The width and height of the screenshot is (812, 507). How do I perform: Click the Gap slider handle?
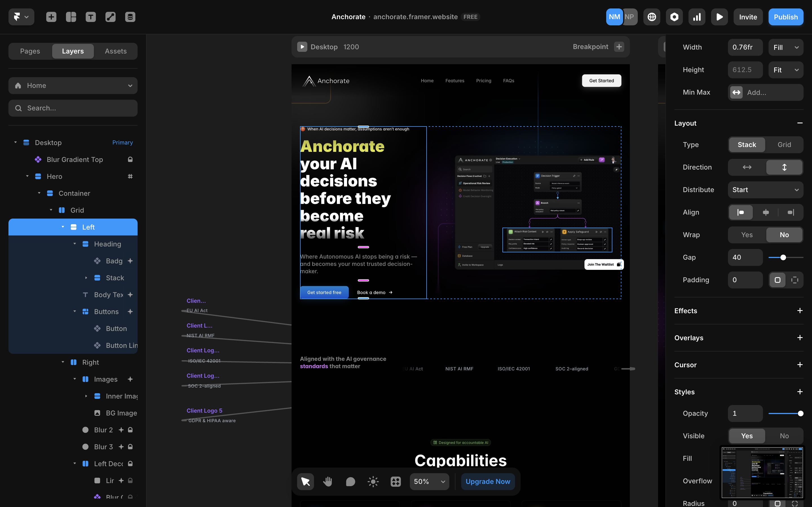(783, 257)
